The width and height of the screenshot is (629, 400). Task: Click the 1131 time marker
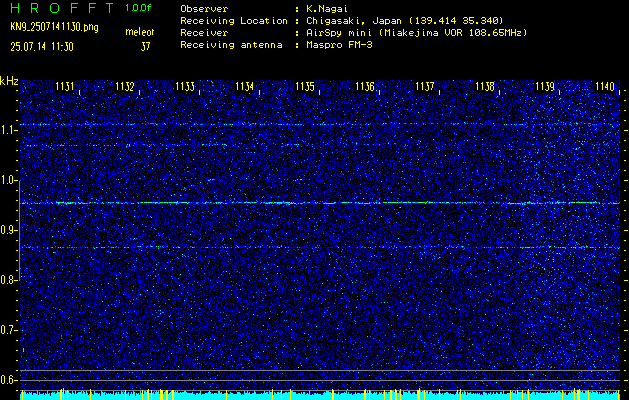64,87
